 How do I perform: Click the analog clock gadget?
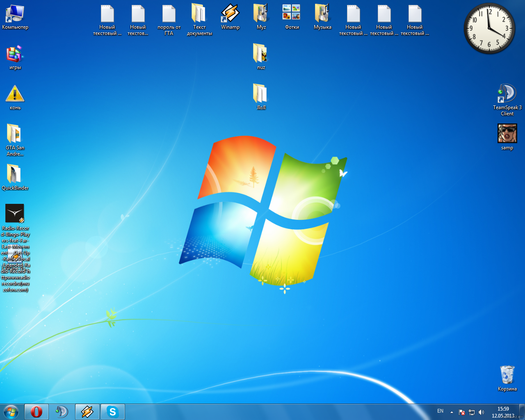(x=489, y=28)
